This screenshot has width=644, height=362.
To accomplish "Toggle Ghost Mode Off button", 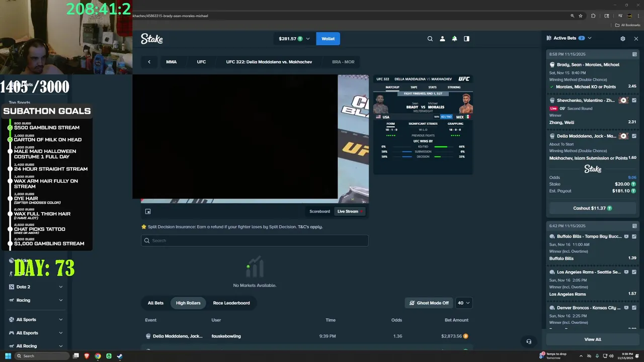I will tap(429, 303).
